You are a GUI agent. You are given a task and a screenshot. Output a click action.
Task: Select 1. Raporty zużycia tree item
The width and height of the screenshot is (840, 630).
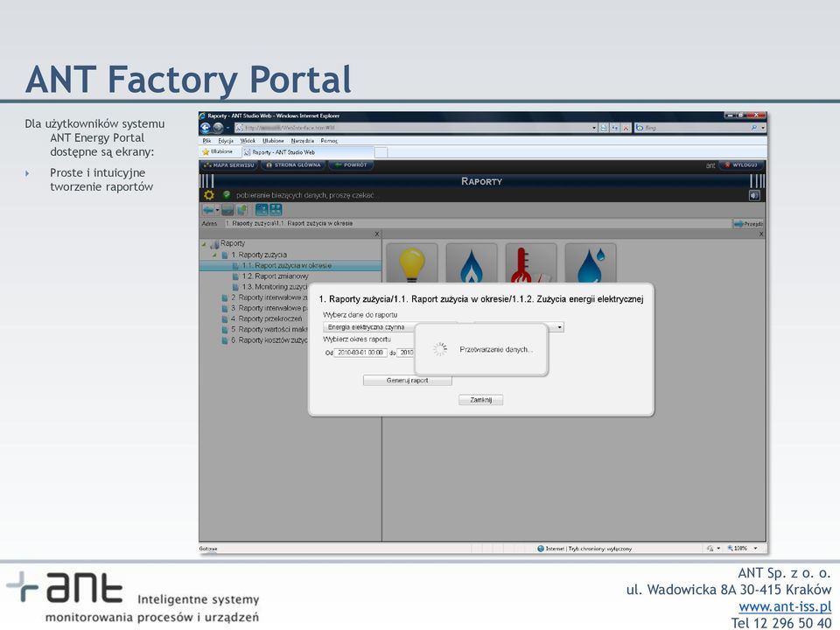259,255
